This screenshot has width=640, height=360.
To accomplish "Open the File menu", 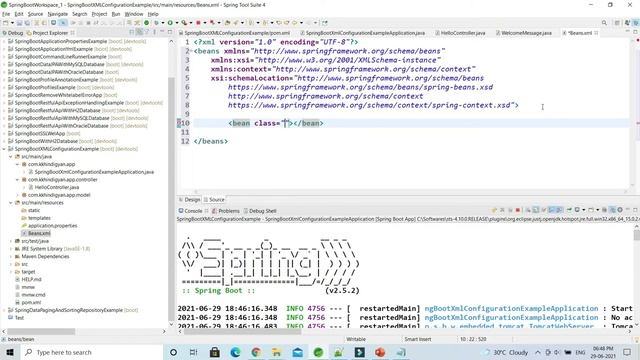I will [6, 14].
